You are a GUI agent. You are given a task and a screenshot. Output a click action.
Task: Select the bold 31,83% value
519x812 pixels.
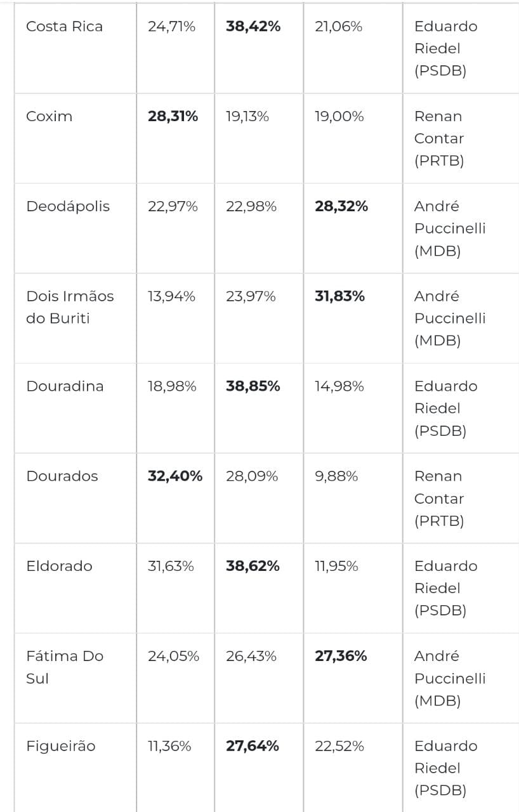(x=339, y=296)
